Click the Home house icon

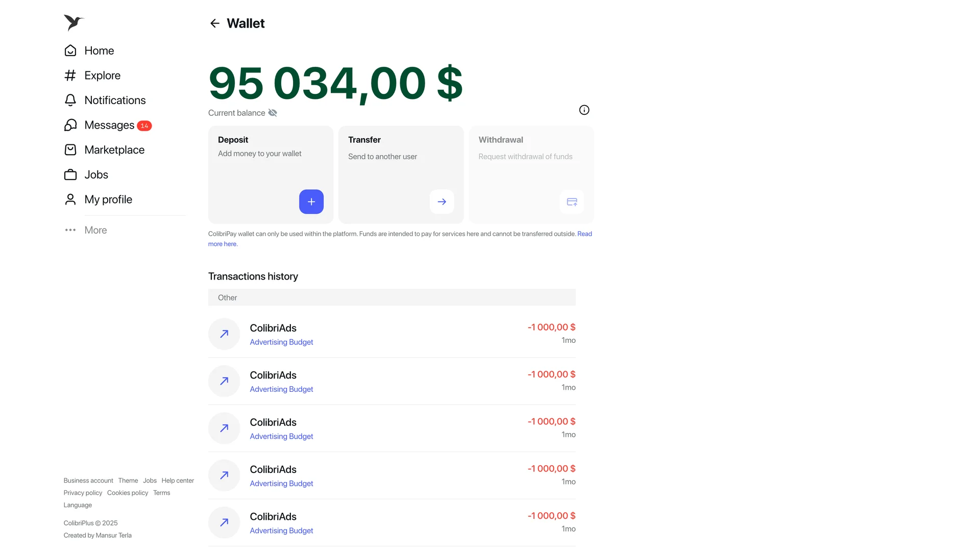click(70, 51)
